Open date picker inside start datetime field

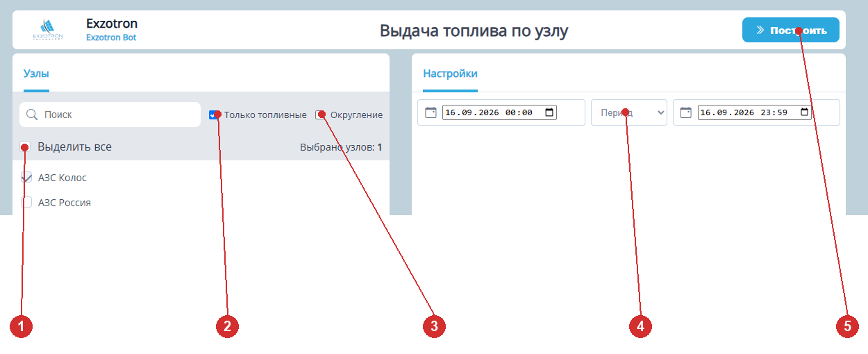pyautogui.click(x=549, y=112)
